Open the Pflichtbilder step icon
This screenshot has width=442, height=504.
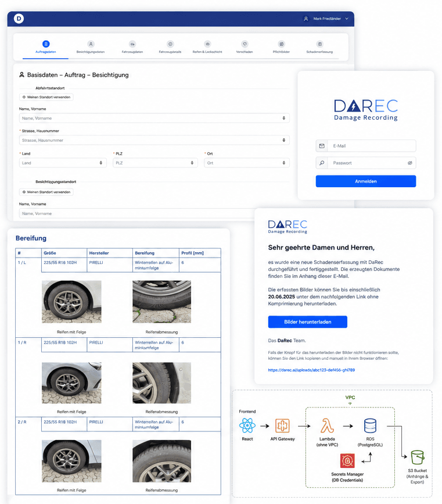pos(281,44)
